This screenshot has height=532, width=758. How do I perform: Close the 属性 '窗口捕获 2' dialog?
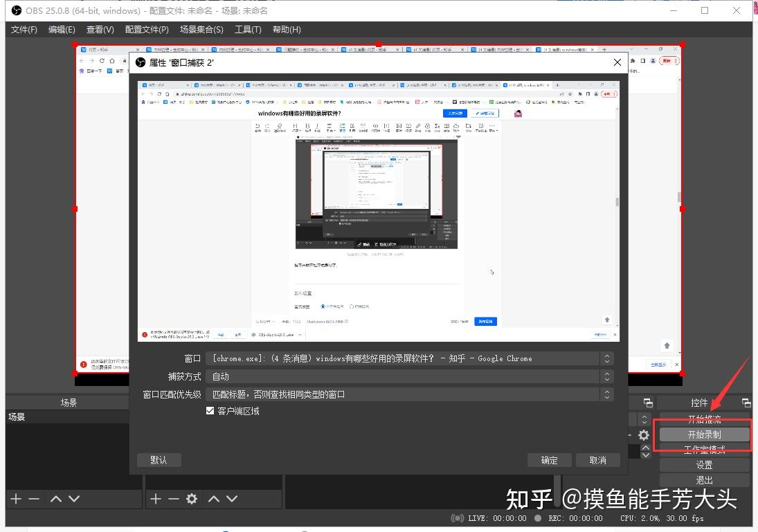tap(617, 62)
